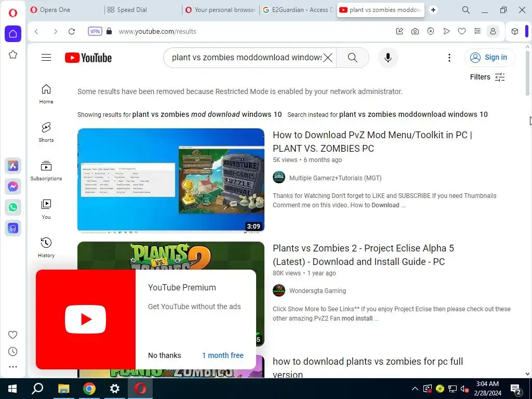Add page to bookmarks heart icon

click(462, 31)
